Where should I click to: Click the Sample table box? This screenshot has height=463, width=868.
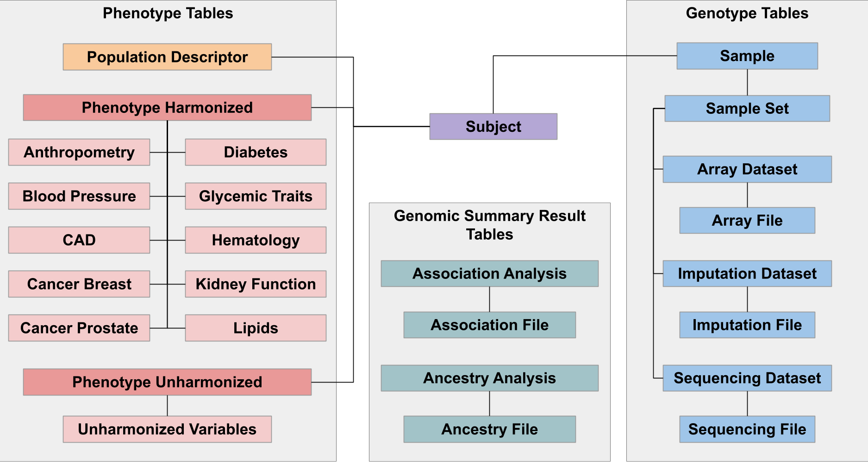(747, 56)
